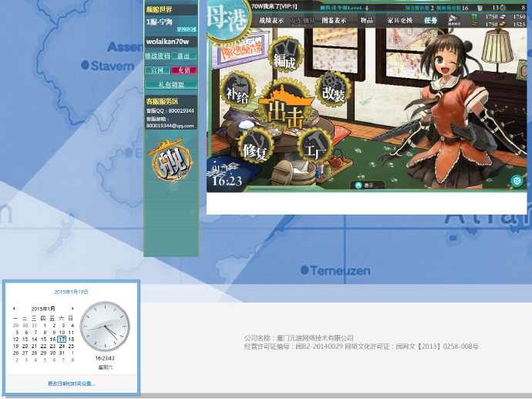Open the 任务 quests tab
This screenshot has width=532, height=399.
430,20
